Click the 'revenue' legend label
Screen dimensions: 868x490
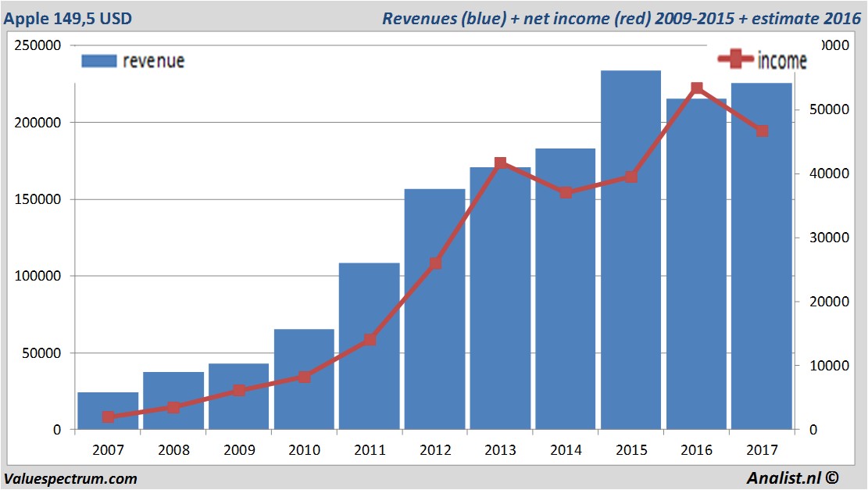point(153,61)
